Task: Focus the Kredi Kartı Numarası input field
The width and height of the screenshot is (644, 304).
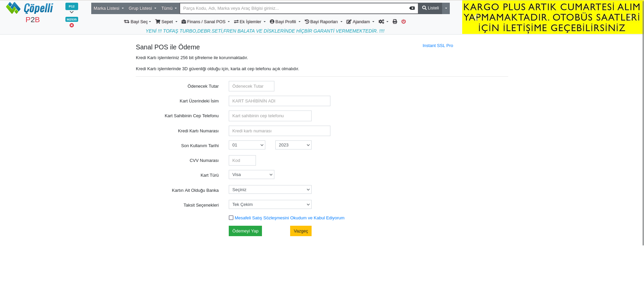Action: tap(279, 131)
